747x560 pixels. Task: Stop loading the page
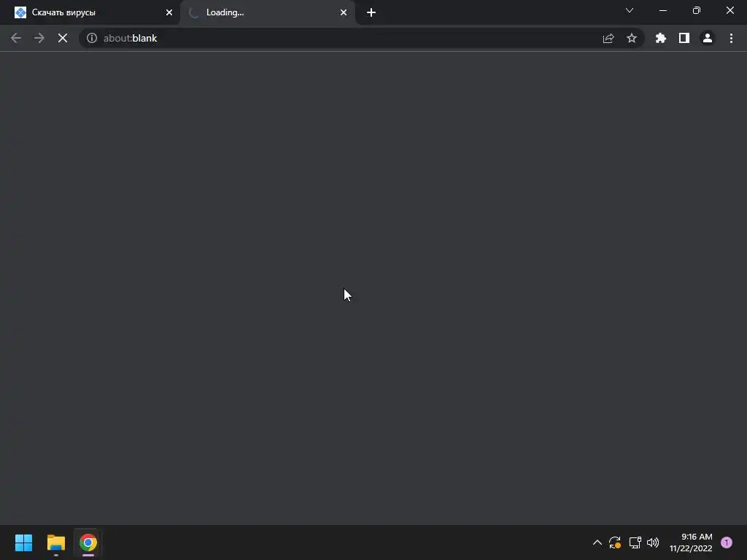tap(63, 38)
